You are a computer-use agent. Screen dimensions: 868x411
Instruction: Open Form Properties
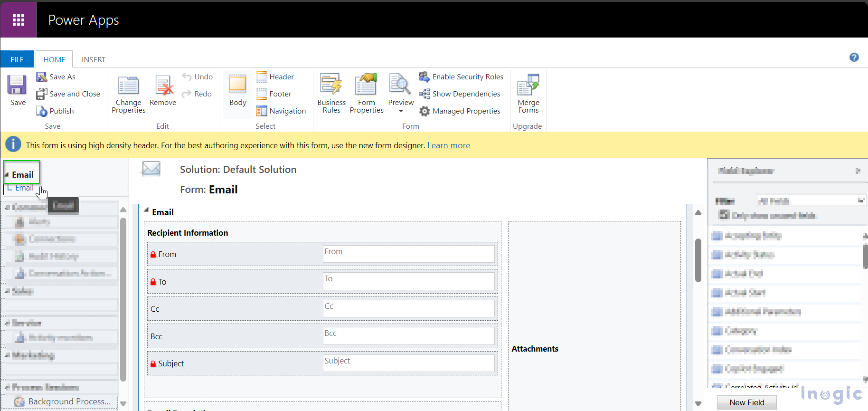367,94
